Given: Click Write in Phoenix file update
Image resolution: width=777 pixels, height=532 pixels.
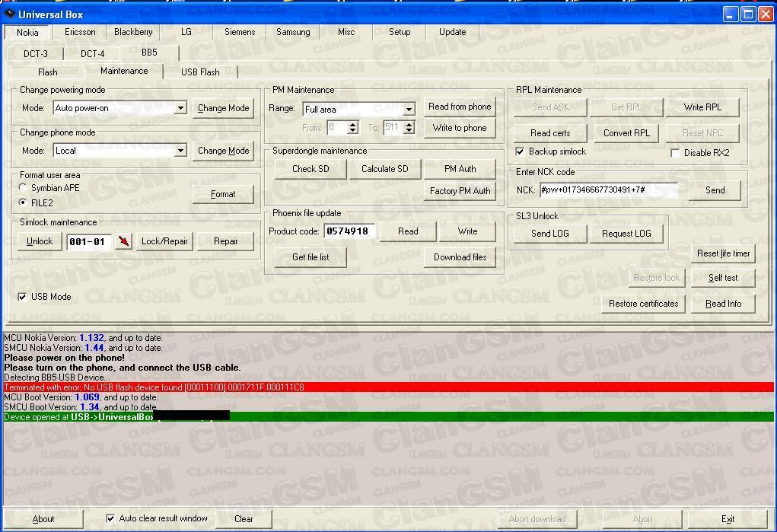Looking at the screenshot, I should coord(467,231).
